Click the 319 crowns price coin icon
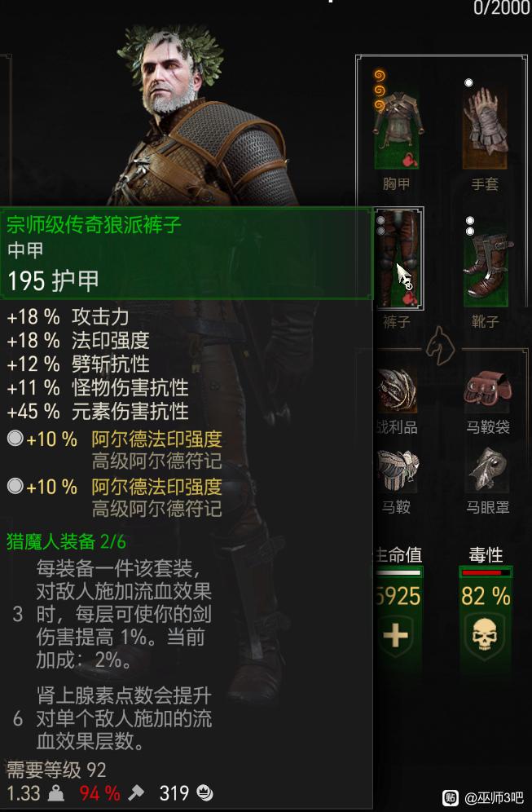532x812 pixels. [x=205, y=792]
